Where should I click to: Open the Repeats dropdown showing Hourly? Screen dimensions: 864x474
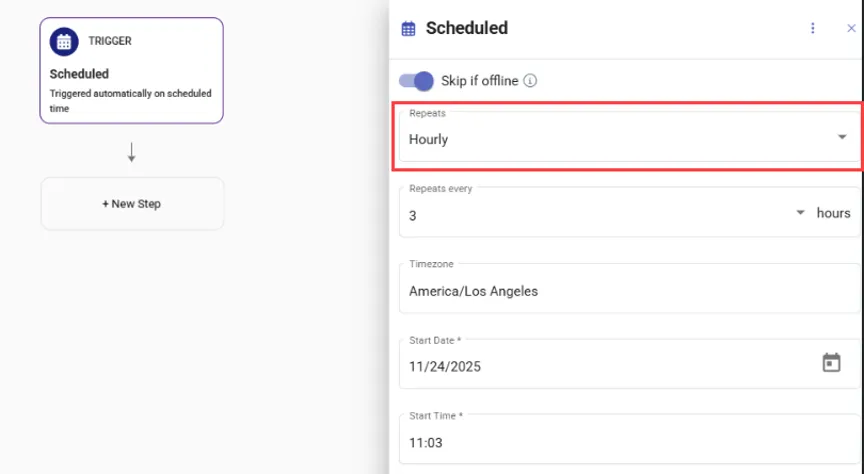click(x=628, y=138)
